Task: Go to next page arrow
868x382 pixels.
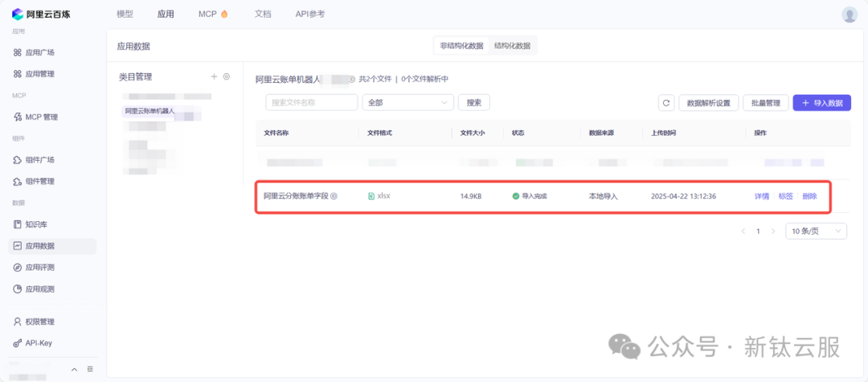Action: click(x=773, y=232)
